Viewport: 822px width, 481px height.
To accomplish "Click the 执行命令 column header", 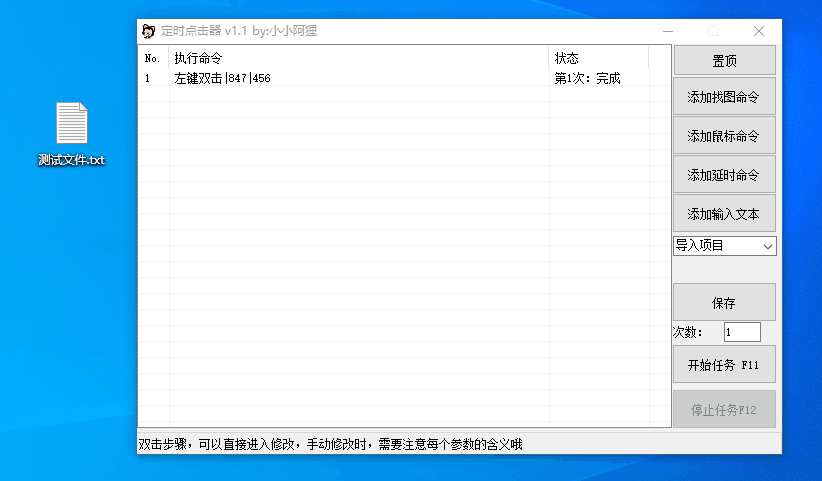I will pos(198,58).
